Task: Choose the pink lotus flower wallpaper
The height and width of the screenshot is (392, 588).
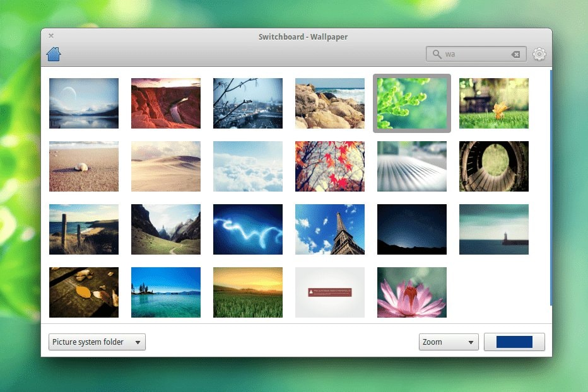Action: (x=411, y=292)
